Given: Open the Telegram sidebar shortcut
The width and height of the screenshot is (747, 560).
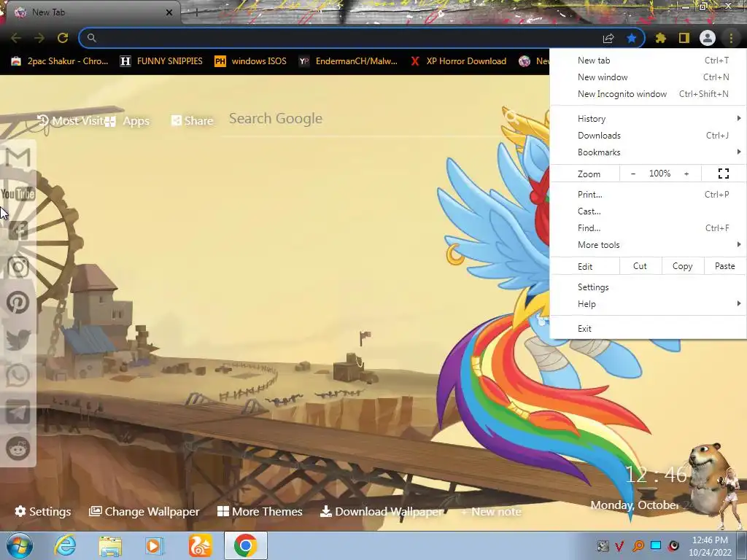Looking at the screenshot, I should click(18, 413).
